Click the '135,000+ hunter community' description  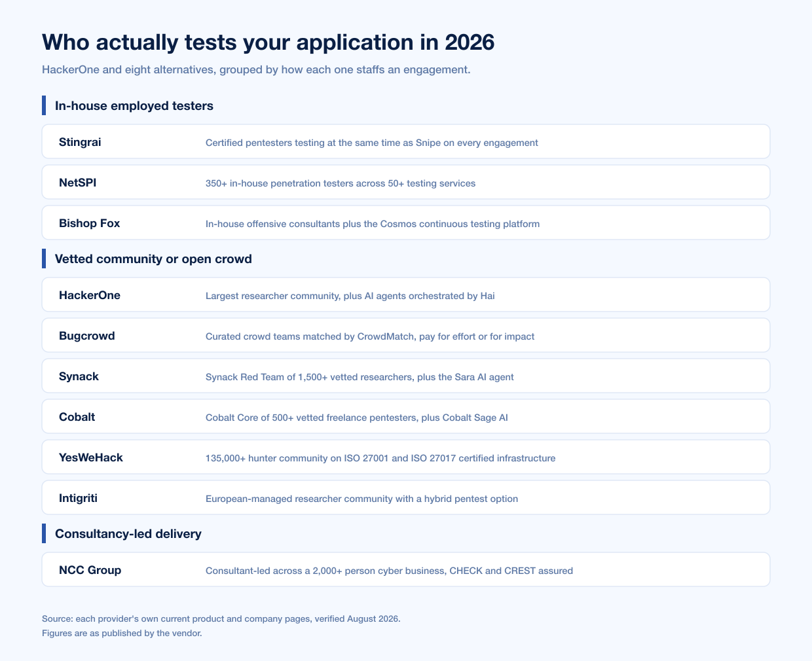380,458
